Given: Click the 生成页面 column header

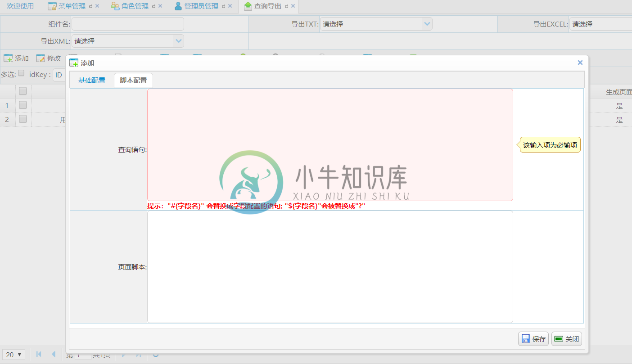Looking at the screenshot, I should (x=618, y=92).
